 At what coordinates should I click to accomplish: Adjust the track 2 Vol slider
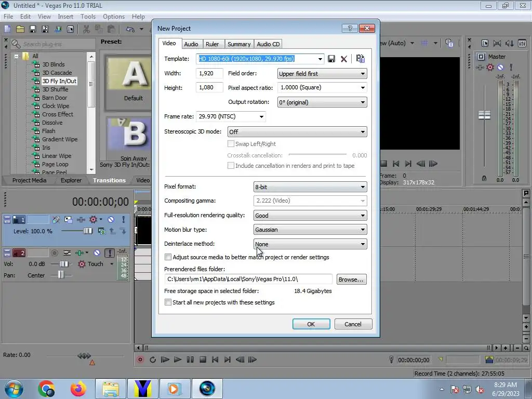[64, 264]
